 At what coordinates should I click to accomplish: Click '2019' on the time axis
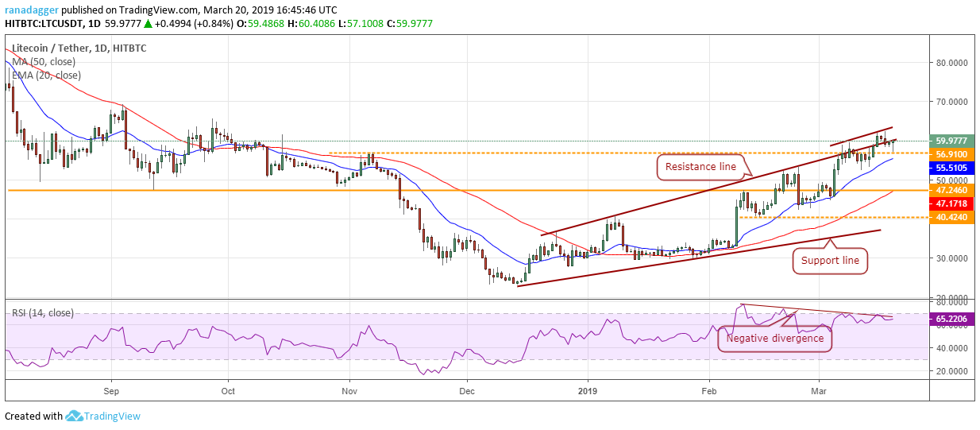coord(588,391)
